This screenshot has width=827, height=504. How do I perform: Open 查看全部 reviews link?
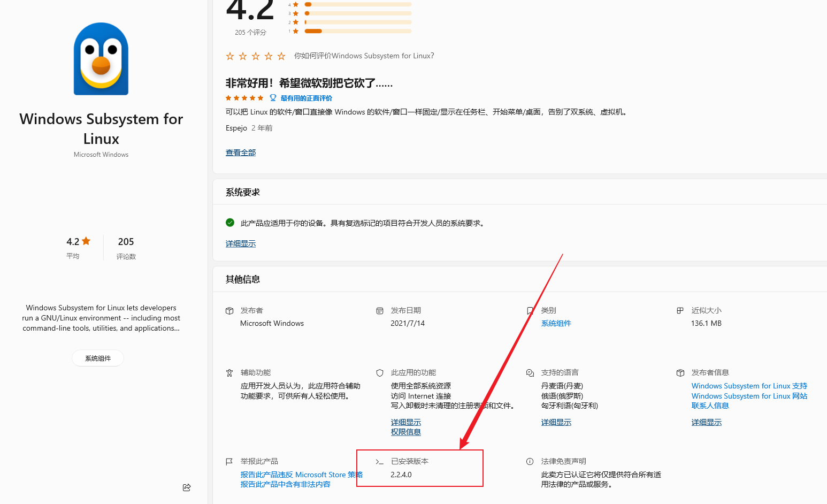pyautogui.click(x=241, y=153)
